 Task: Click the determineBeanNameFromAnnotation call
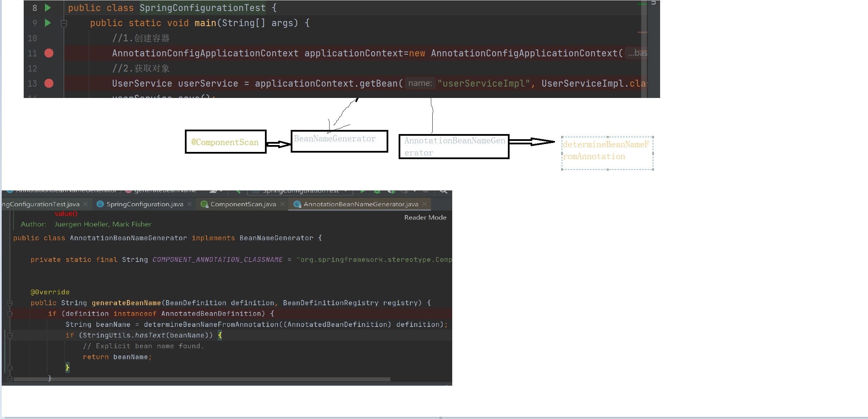click(211, 324)
